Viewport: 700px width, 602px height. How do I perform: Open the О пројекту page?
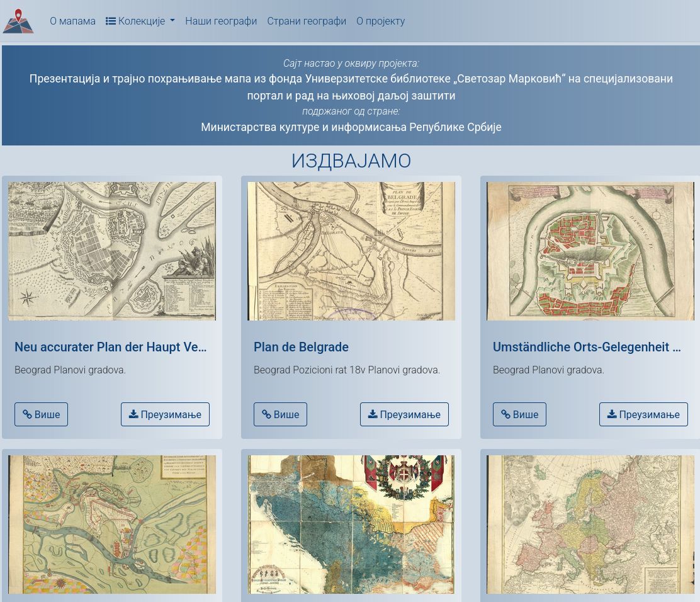tap(380, 21)
